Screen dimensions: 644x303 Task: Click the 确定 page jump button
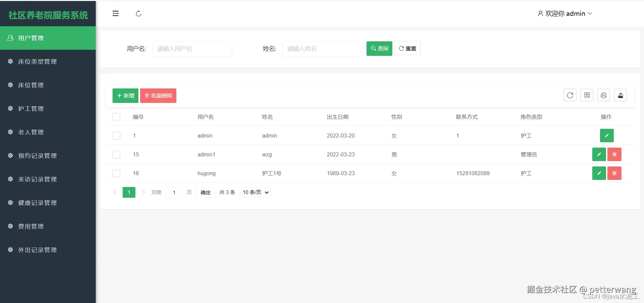point(206,192)
